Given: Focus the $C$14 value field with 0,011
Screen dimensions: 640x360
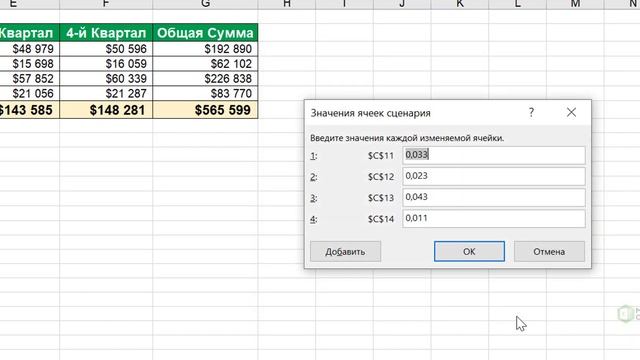Looking at the screenshot, I should (494, 219).
